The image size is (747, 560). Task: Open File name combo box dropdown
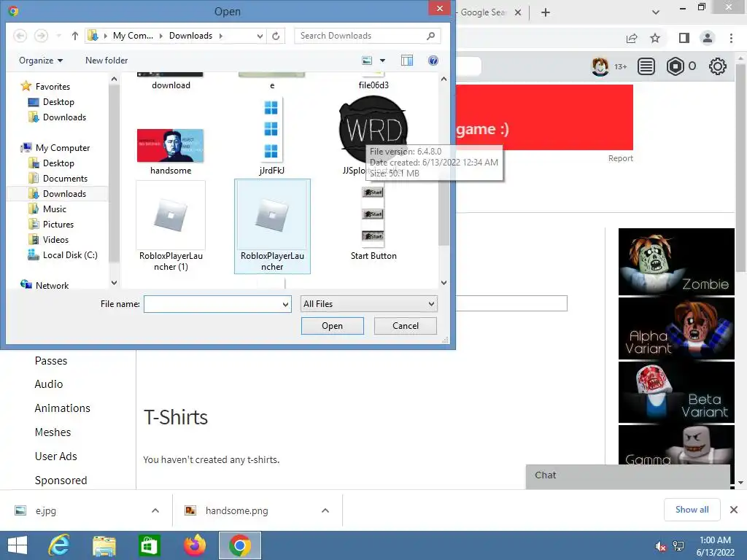(x=285, y=304)
